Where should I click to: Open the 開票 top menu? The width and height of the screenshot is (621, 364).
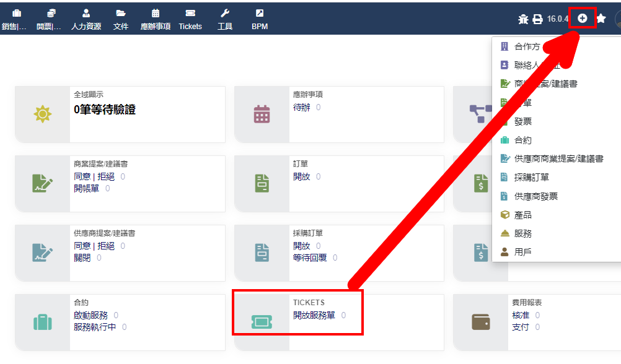point(49,19)
